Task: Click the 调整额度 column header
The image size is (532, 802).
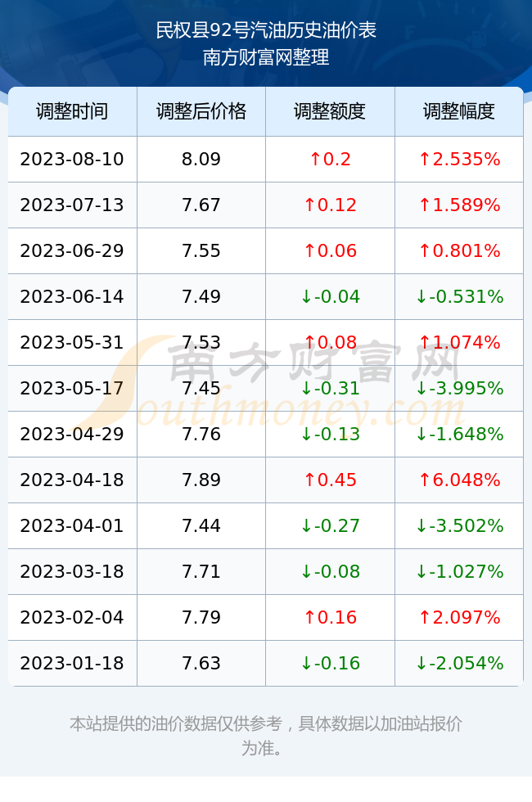Action: tap(330, 111)
